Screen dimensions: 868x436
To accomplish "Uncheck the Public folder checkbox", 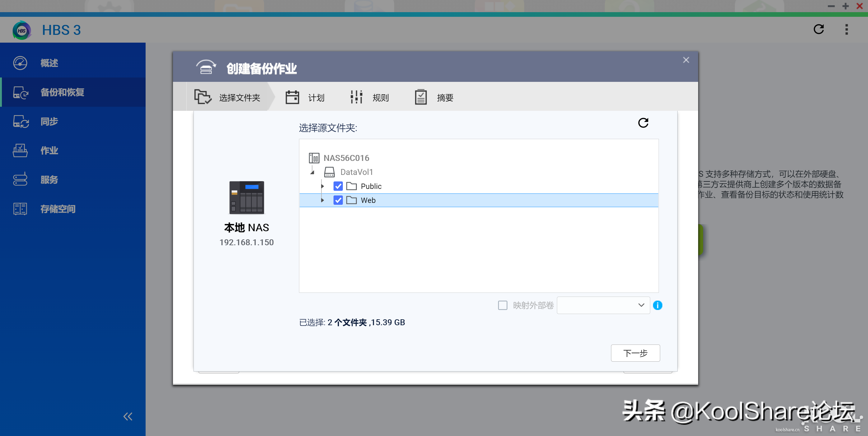I will pyautogui.click(x=338, y=186).
